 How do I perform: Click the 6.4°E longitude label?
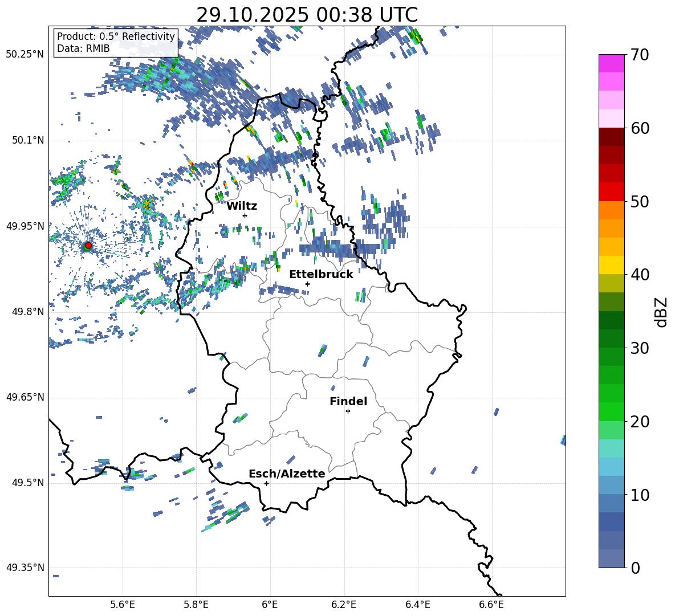[417, 605]
